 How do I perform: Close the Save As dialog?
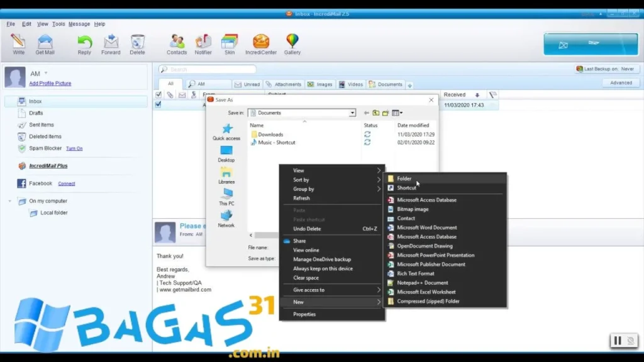(x=431, y=100)
